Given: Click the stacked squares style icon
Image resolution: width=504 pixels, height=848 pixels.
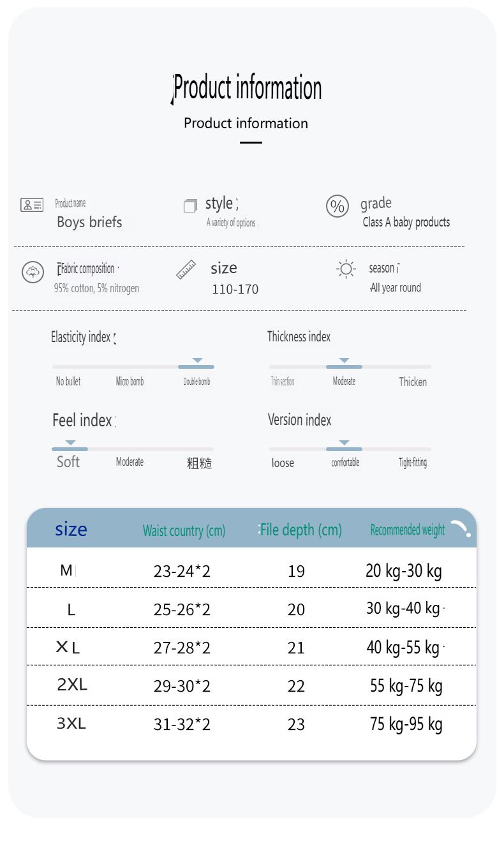Looking at the screenshot, I should (190, 205).
